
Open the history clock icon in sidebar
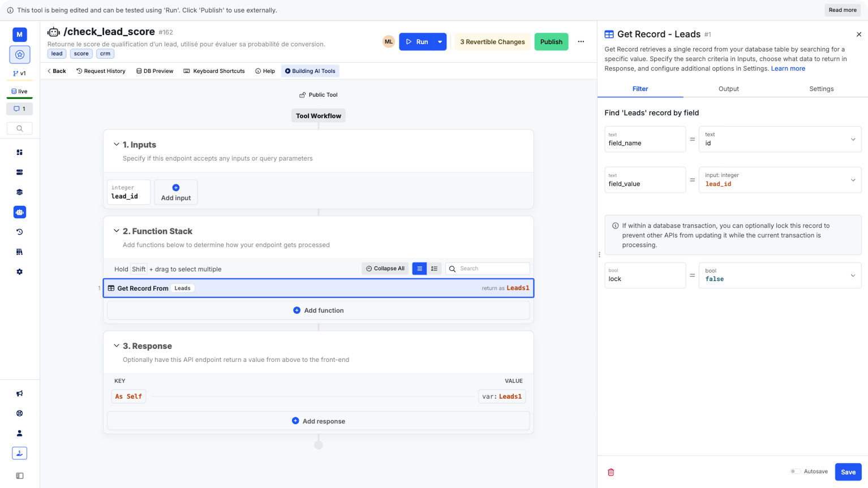coord(20,232)
